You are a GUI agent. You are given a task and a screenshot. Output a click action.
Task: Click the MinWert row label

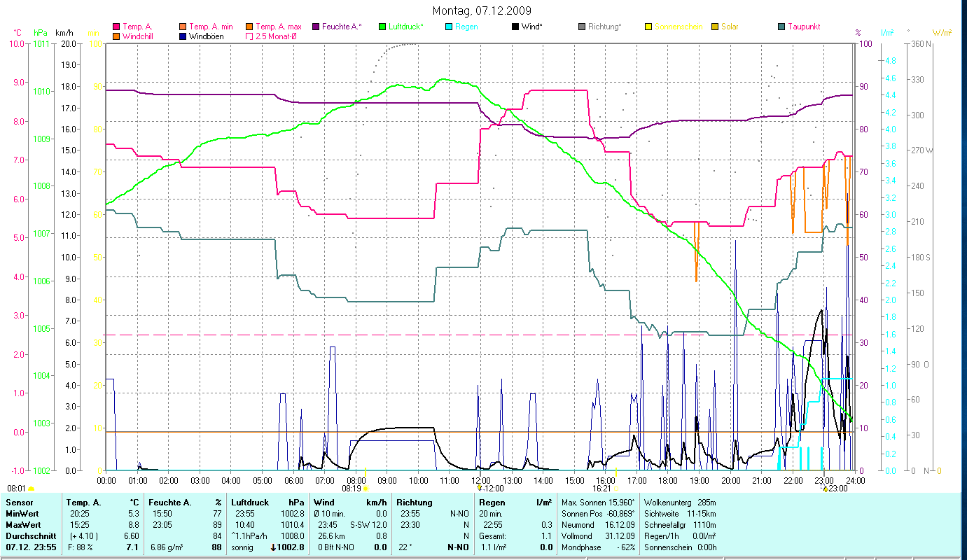coord(22,514)
